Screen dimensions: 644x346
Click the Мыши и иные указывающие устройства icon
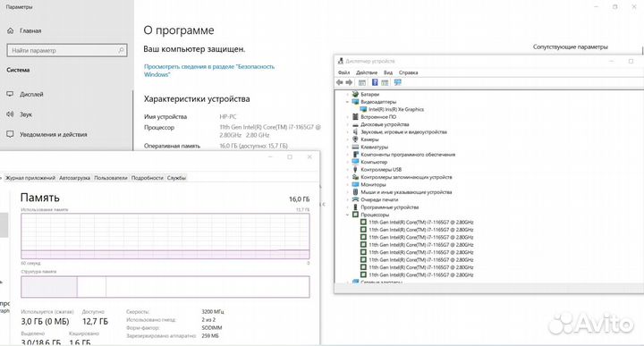tap(355, 191)
